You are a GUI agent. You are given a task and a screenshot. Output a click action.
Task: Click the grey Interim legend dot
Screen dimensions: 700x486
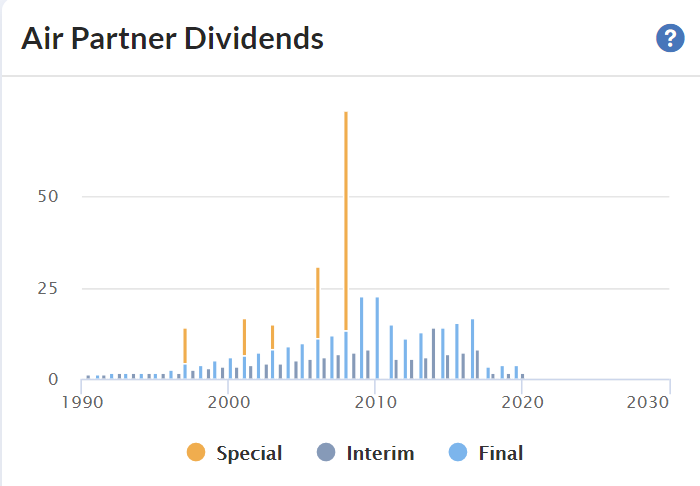326,452
